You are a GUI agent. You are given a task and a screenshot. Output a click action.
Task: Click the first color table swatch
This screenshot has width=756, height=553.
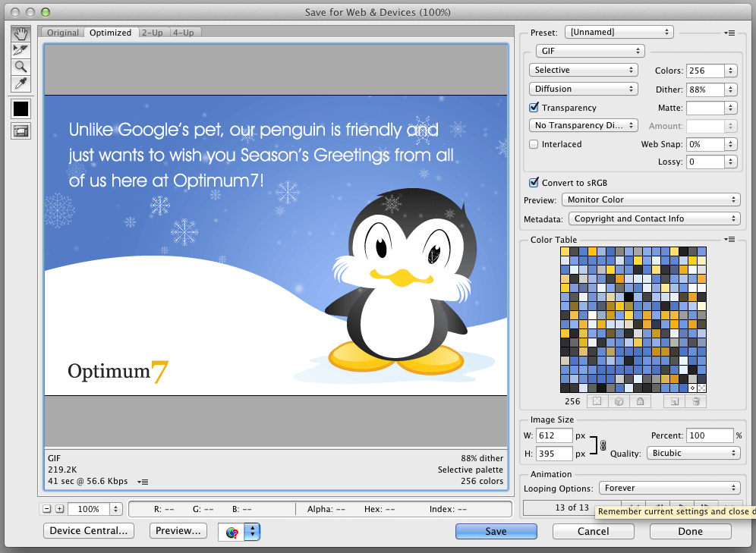565,251
